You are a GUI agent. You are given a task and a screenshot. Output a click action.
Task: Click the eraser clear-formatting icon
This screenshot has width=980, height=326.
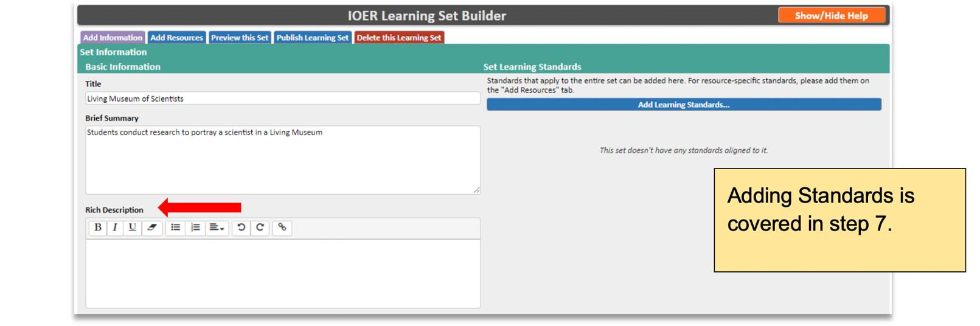[x=152, y=227]
